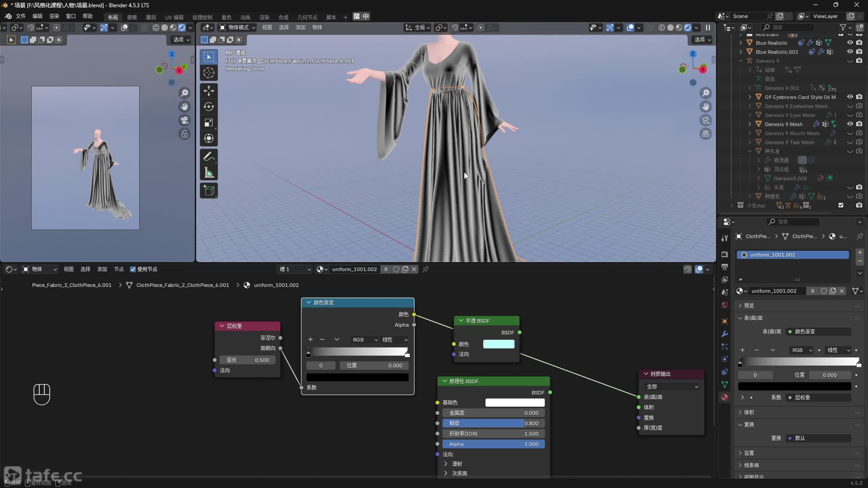Uncheck the 使用节点 checkbox
868x488 pixels.
133,269
